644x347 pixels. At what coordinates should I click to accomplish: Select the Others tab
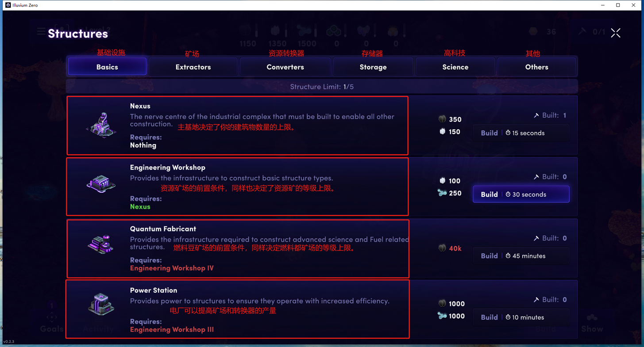(536, 67)
